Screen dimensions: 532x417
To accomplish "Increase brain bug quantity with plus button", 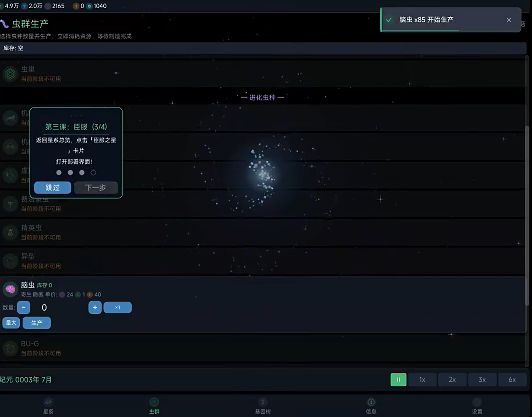I will point(95,307).
